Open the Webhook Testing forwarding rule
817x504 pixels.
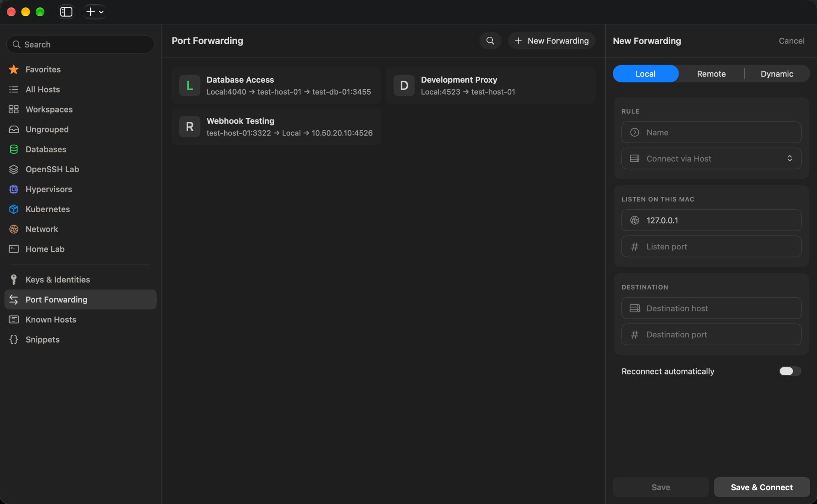[x=276, y=127]
